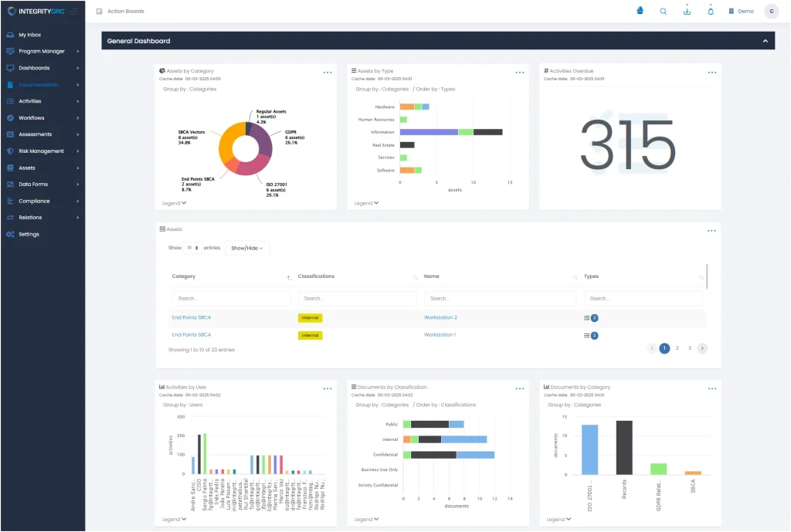Click the download icon in top bar
The width and height of the screenshot is (791, 532).
tap(687, 12)
